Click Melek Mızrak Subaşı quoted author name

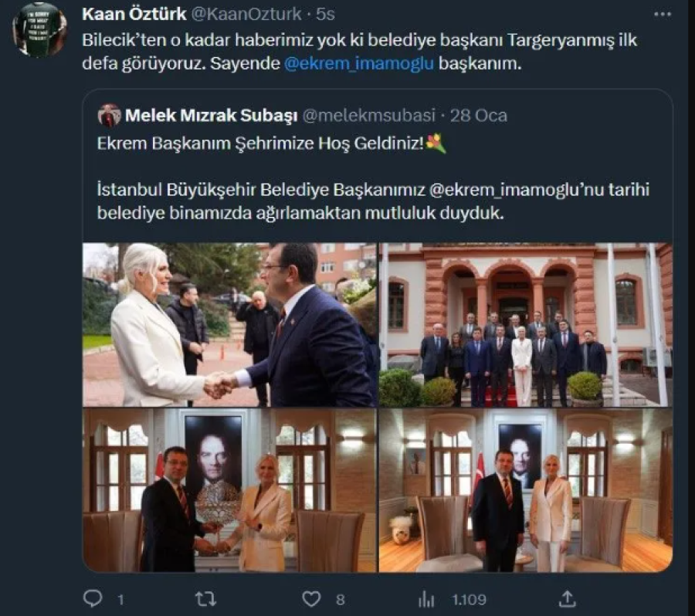211,116
